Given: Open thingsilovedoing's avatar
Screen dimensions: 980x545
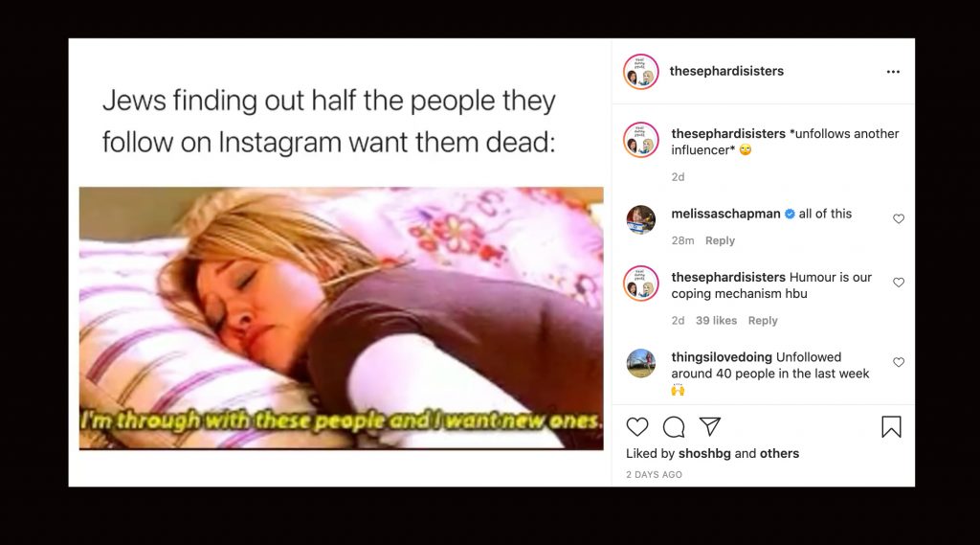Looking at the screenshot, I should click(640, 363).
